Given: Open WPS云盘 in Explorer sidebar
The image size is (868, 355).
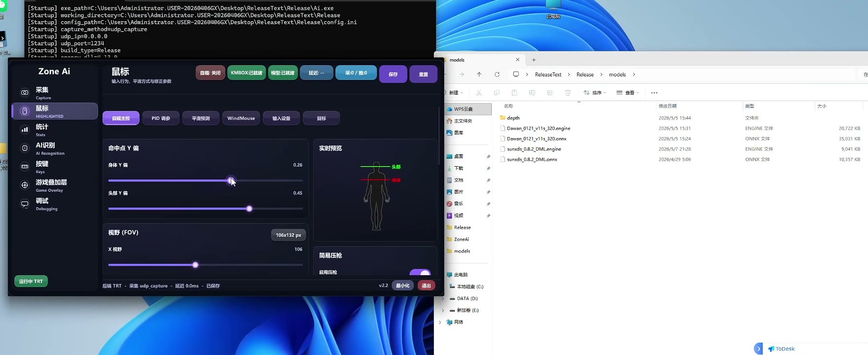Looking at the screenshot, I should [468, 109].
